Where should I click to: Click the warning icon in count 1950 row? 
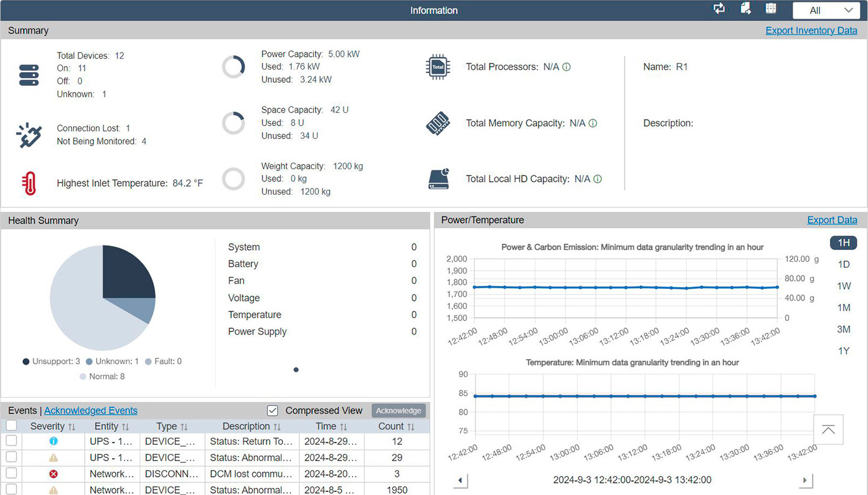[53, 490]
